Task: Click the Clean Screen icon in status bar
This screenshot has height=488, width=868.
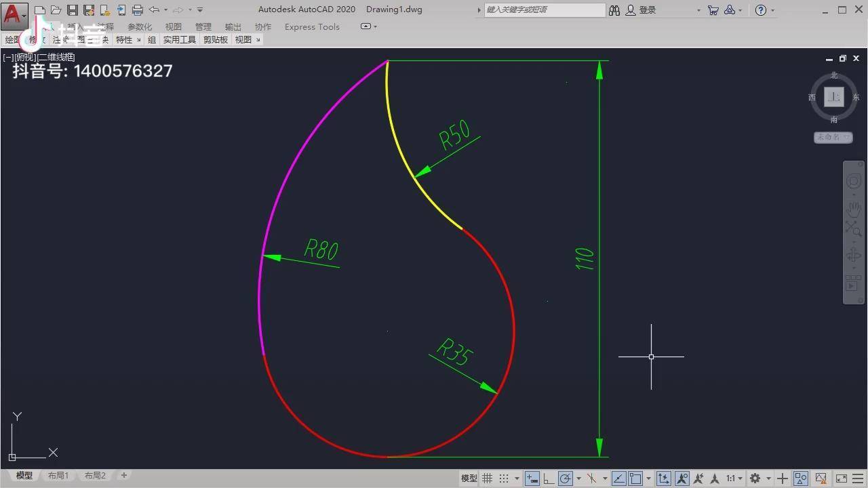Action: (x=841, y=479)
